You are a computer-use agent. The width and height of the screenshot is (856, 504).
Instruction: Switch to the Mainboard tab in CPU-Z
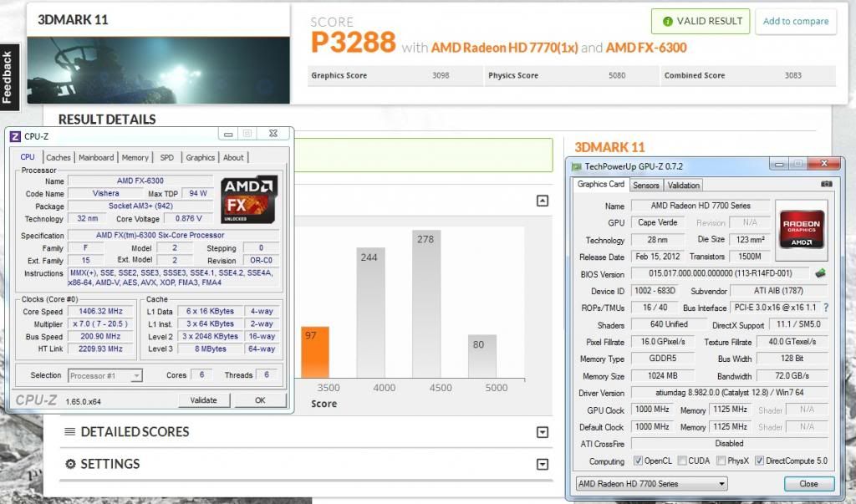pyautogui.click(x=96, y=157)
